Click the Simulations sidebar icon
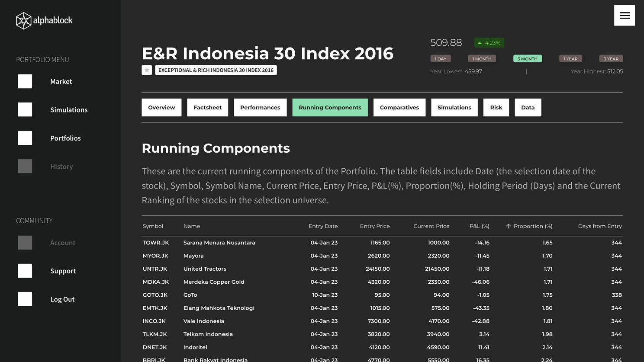The image size is (644, 362). pos(25,110)
